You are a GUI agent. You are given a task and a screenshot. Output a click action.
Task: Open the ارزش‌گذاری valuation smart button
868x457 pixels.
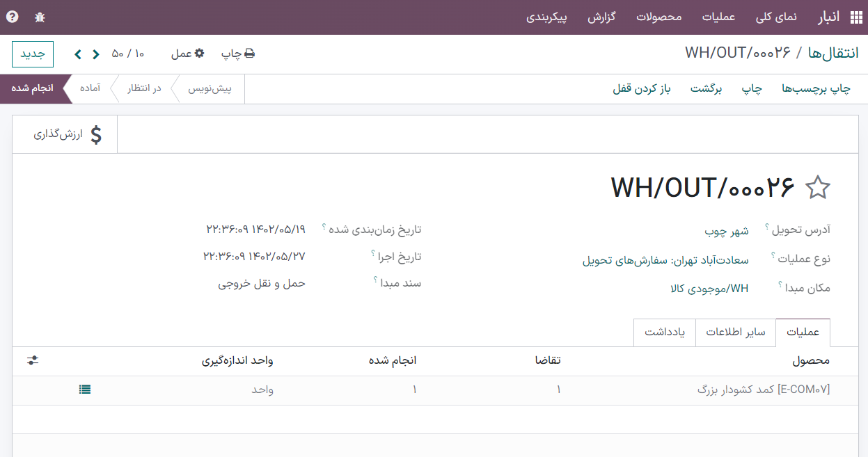(x=65, y=134)
